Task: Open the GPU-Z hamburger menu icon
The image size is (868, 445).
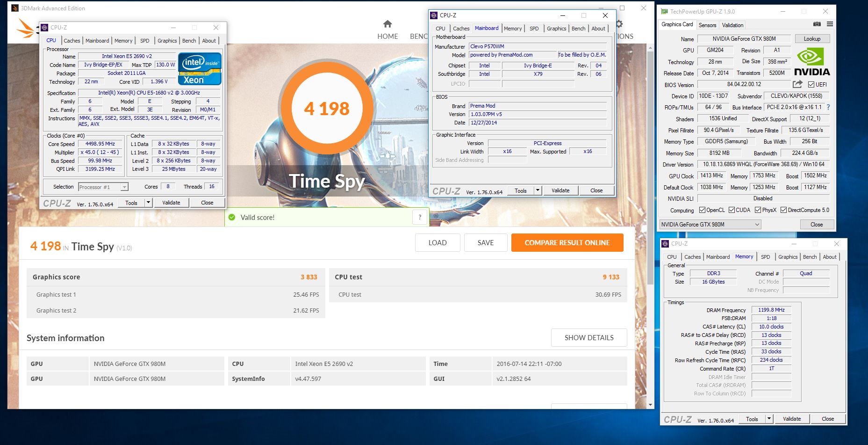Action: click(x=830, y=24)
